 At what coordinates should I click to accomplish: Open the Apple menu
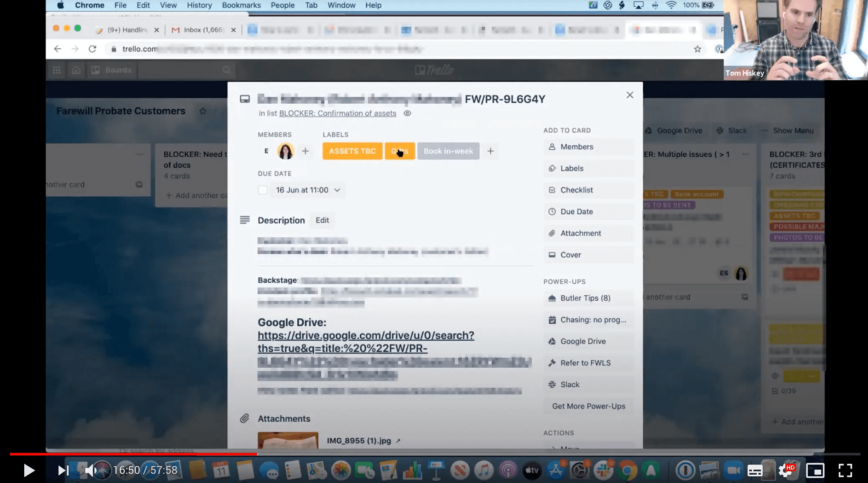click(61, 5)
